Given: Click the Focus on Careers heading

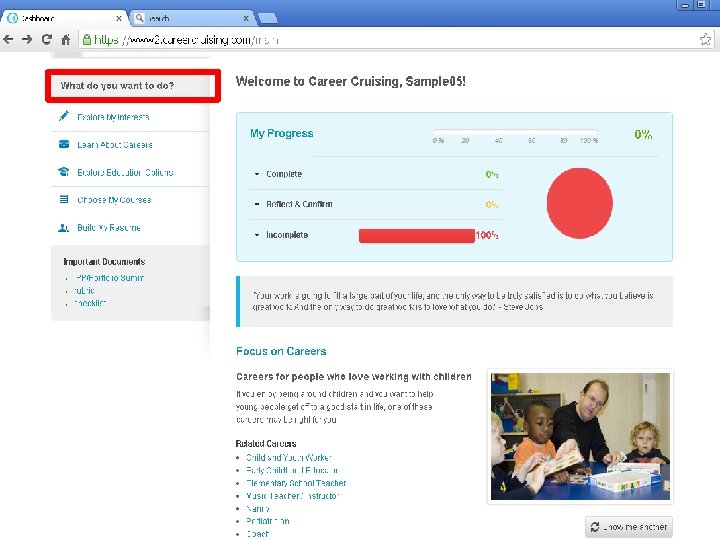Looking at the screenshot, I should (x=281, y=351).
